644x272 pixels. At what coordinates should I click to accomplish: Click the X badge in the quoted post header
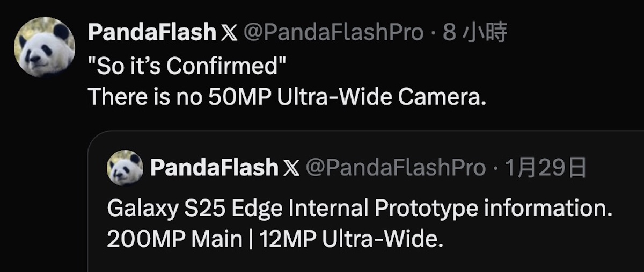[x=291, y=168]
